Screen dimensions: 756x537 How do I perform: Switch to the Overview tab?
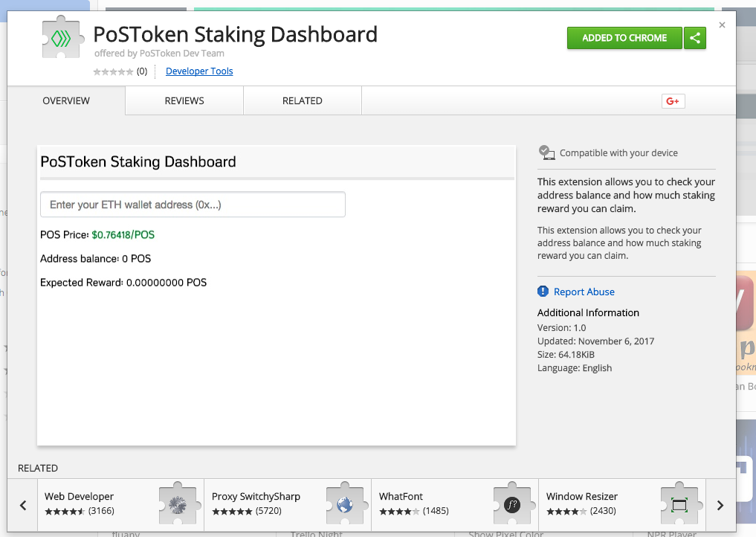66,101
